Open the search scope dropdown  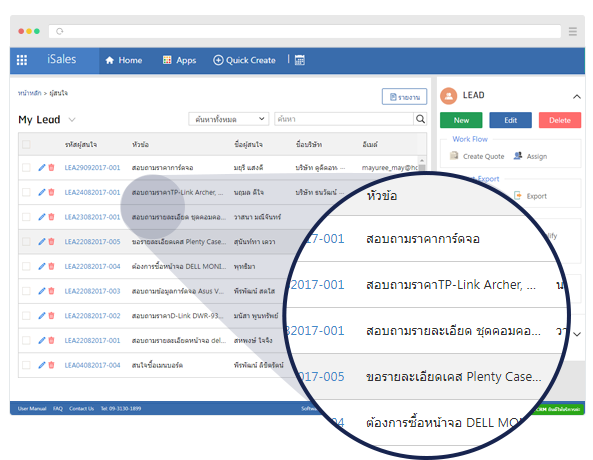[x=228, y=119]
